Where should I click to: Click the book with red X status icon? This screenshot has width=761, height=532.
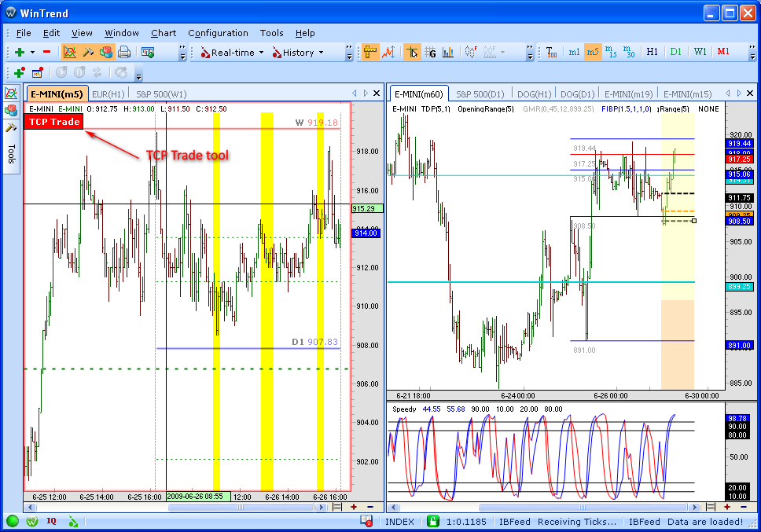point(366,521)
